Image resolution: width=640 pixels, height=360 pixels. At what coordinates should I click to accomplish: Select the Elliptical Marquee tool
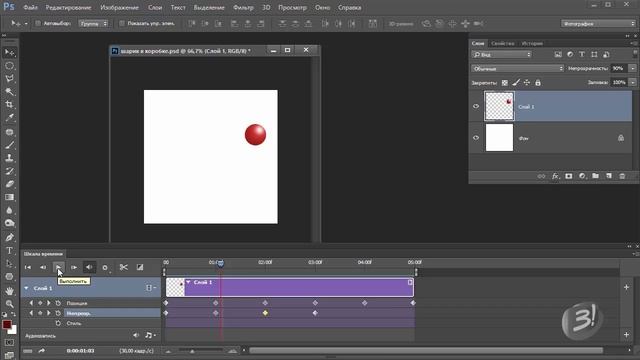(9, 66)
